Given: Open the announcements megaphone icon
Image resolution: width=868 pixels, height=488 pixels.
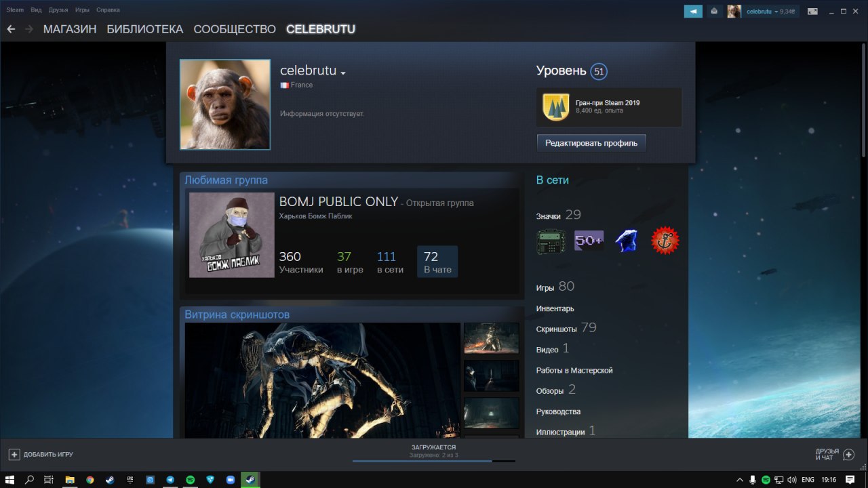Looking at the screenshot, I should coord(693,11).
